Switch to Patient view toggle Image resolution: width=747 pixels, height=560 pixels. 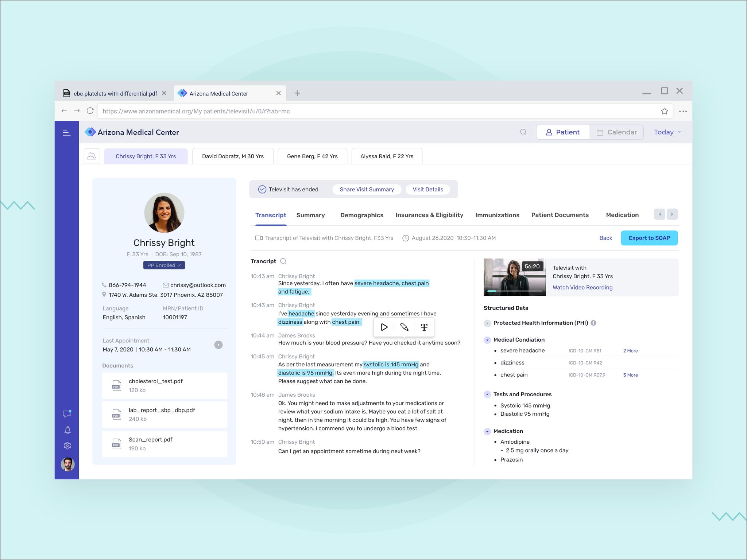tap(563, 132)
